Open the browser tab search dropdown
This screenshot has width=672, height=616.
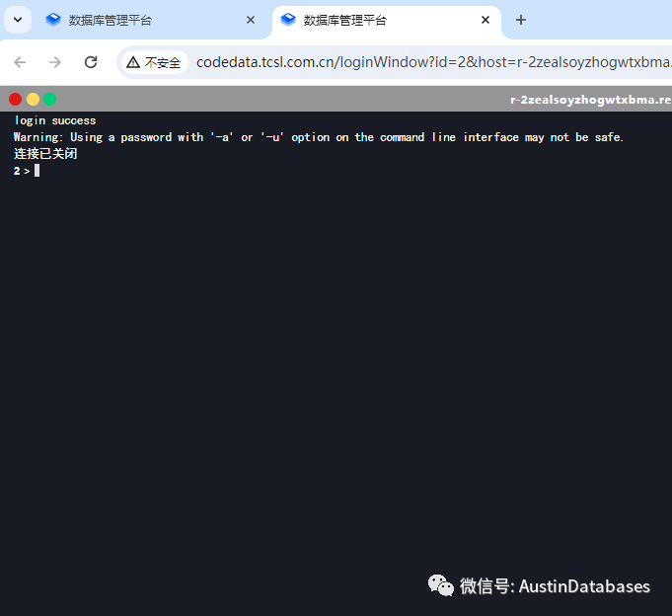(x=18, y=20)
